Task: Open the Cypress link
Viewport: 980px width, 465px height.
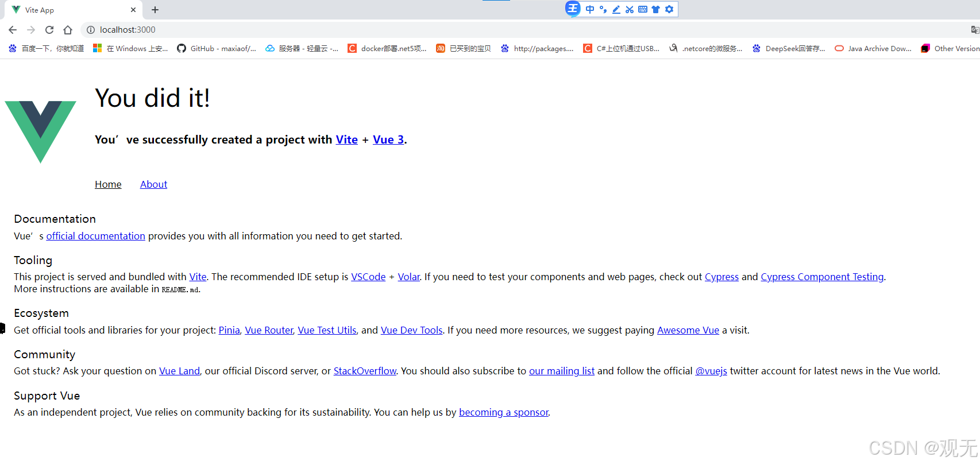Action: click(722, 277)
